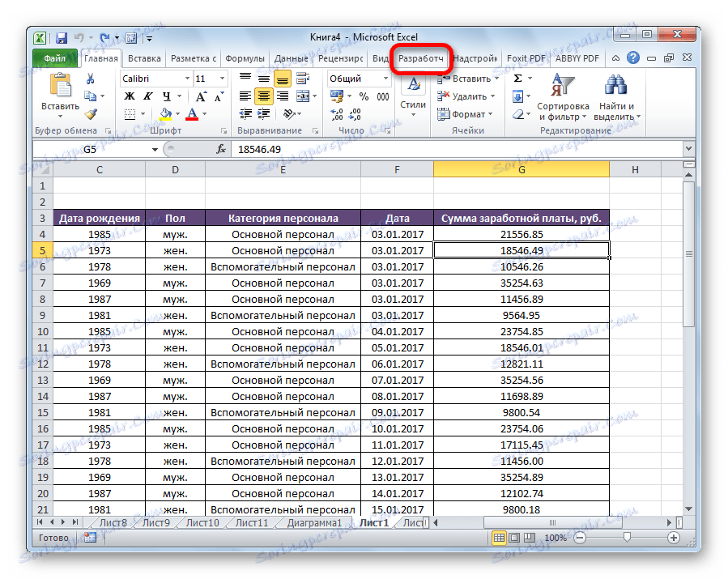Open the Общий number format dropdown
Viewport: 728px width, 579px height.
click(x=385, y=79)
